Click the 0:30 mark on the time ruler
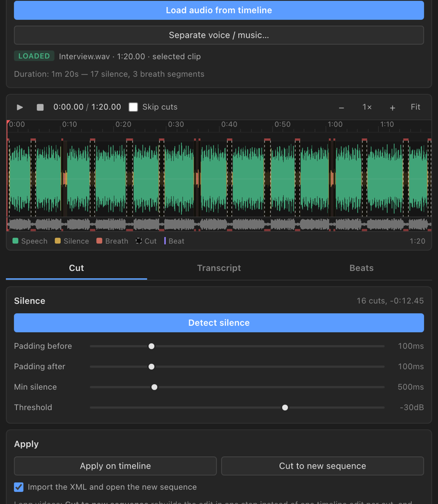Viewport: 438px width, 504px height. click(x=176, y=124)
